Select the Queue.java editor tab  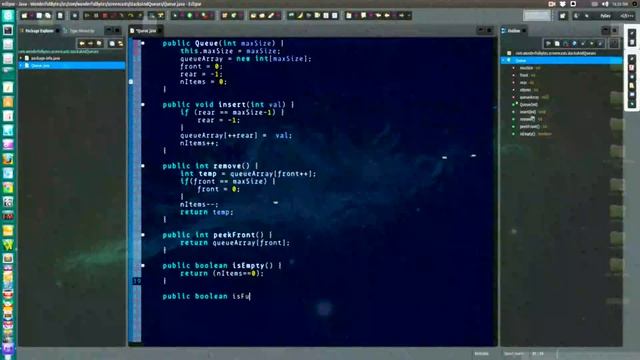pos(146,31)
